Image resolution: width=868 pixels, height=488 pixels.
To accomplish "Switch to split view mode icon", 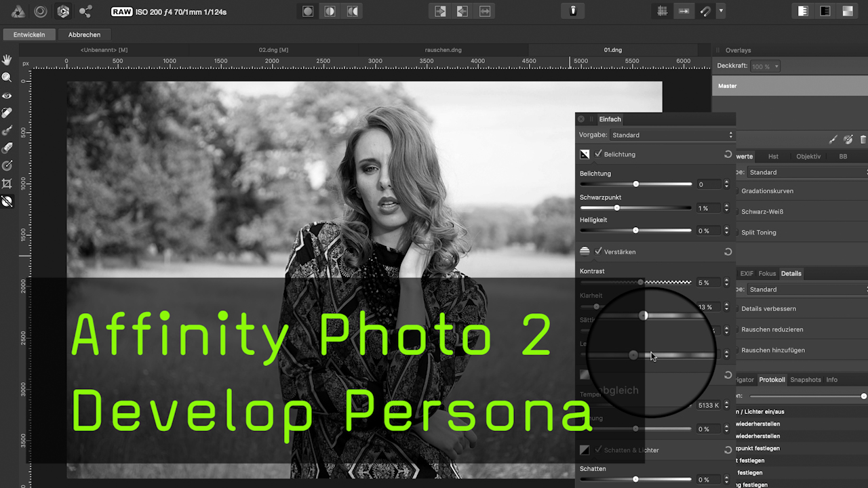I will [330, 12].
